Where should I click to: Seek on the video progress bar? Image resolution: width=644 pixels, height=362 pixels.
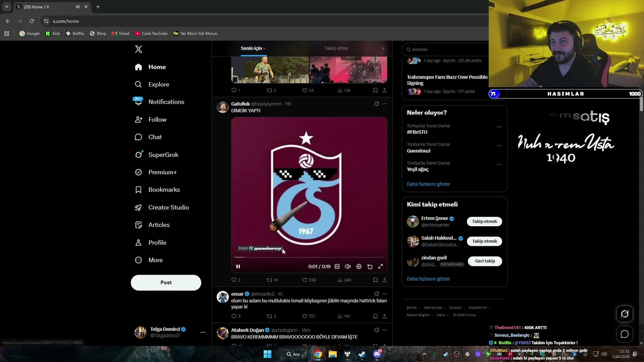point(309,257)
